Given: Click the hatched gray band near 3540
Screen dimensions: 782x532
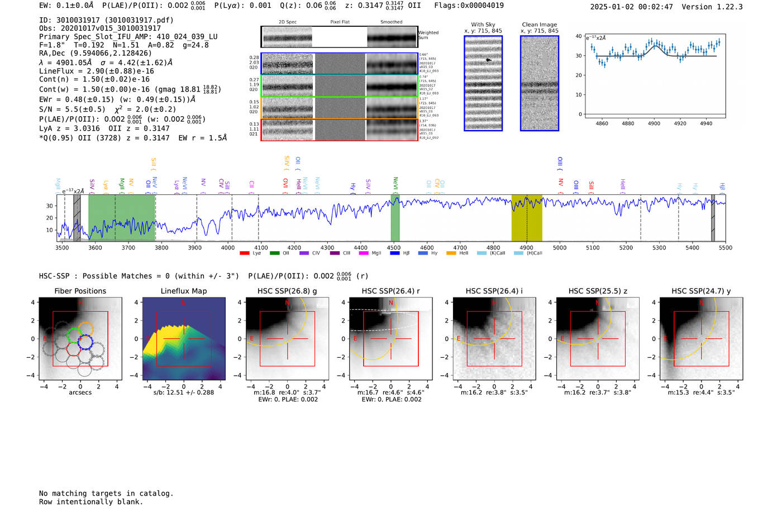Looking at the screenshot, I should tap(77, 218).
